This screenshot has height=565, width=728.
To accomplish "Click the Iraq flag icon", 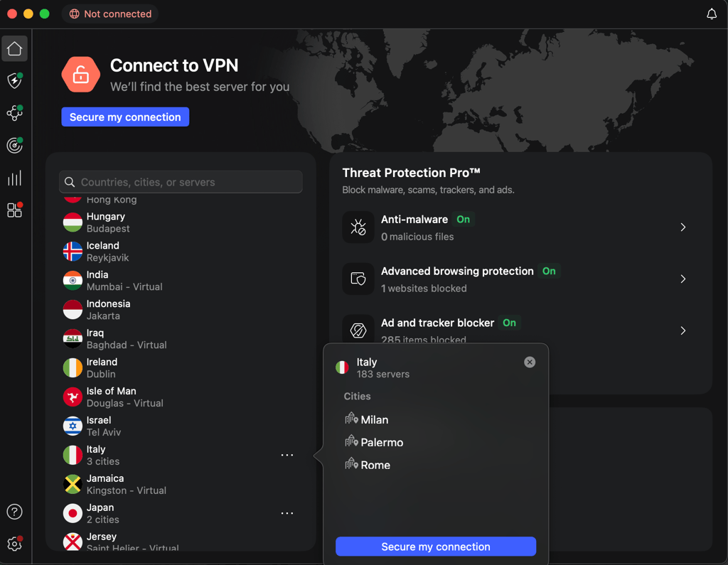I will point(73,339).
